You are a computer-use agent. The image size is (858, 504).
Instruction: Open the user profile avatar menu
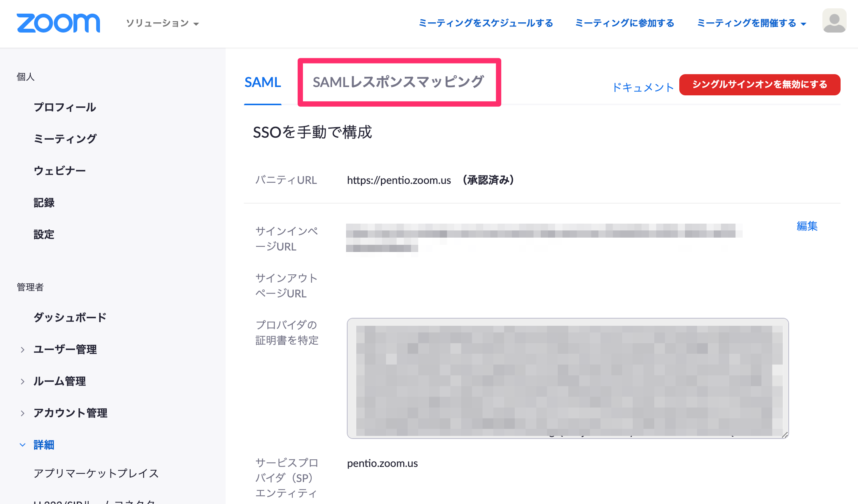pyautogui.click(x=834, y=21)
